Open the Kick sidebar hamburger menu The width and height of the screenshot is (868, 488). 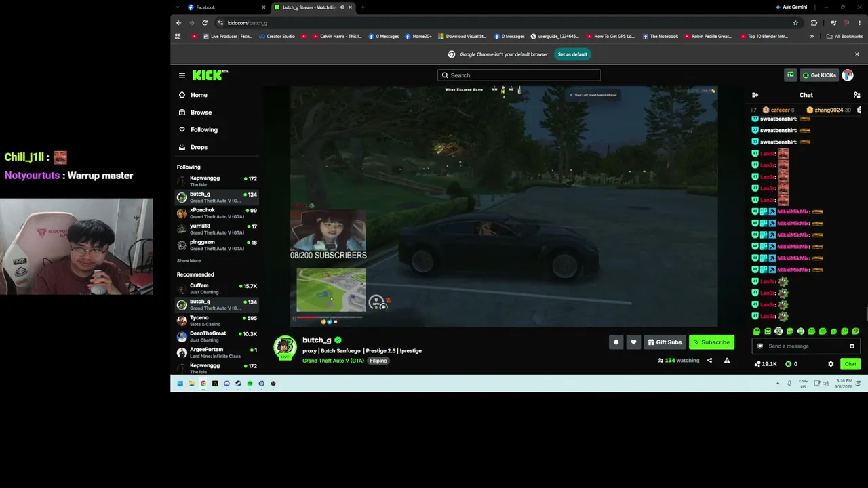coord(182,75)
